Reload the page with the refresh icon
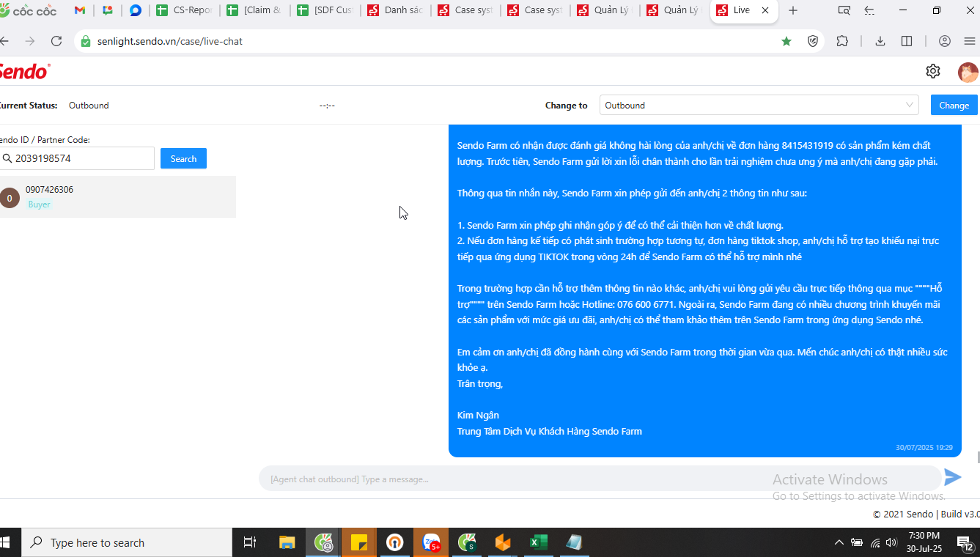The width and height of the screenshot is (980, 557). (56, 41)
